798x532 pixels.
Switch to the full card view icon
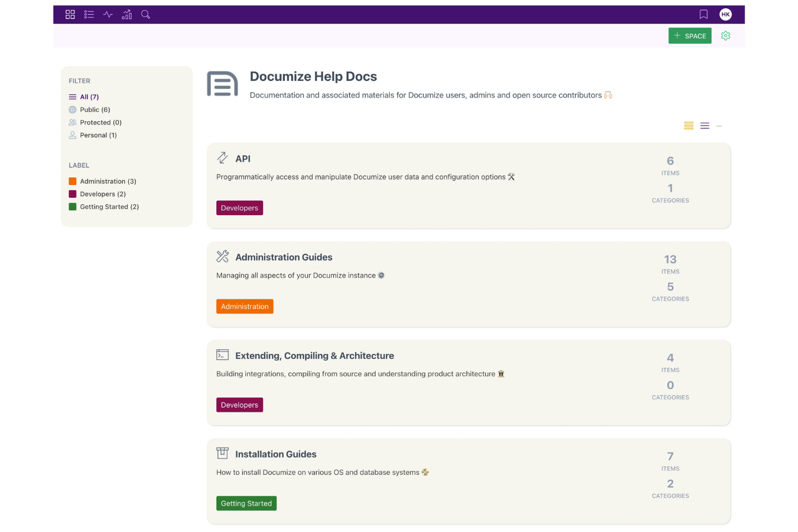(689, 126)
